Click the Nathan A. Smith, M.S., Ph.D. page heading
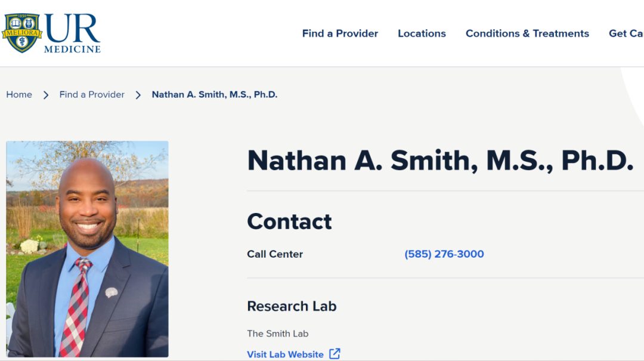Image resolution: width=644 pixels, height=361 pixels. point(440,161)
